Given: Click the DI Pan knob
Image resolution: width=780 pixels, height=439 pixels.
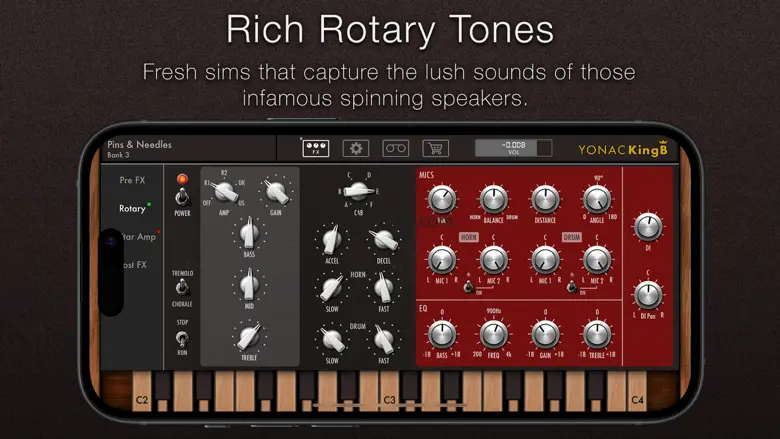Looking at the screenshot, I should pyautogui.click(x=648, y=294).
